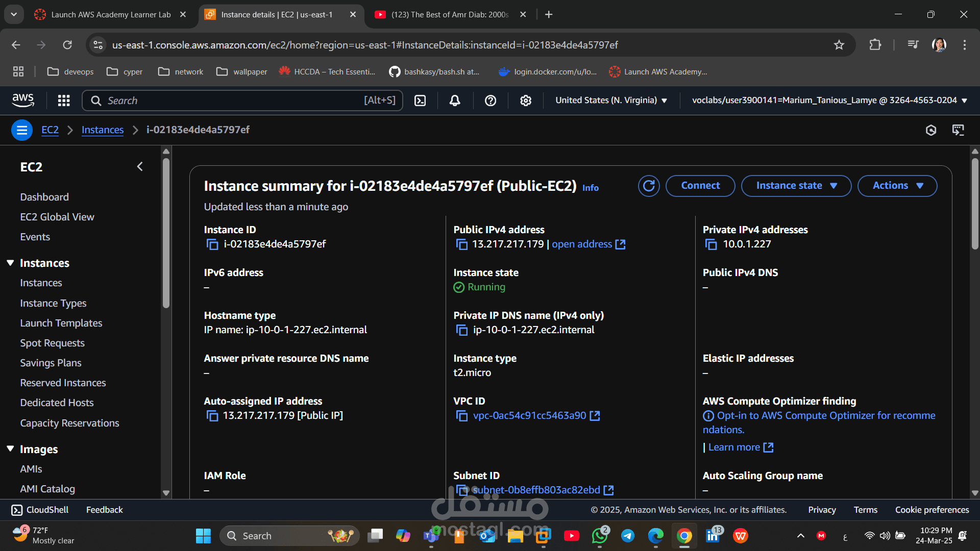This screenshot has height=551, width=980.
Task: Open the Chrome extensions puzzle icon
Action: point(875,45)
